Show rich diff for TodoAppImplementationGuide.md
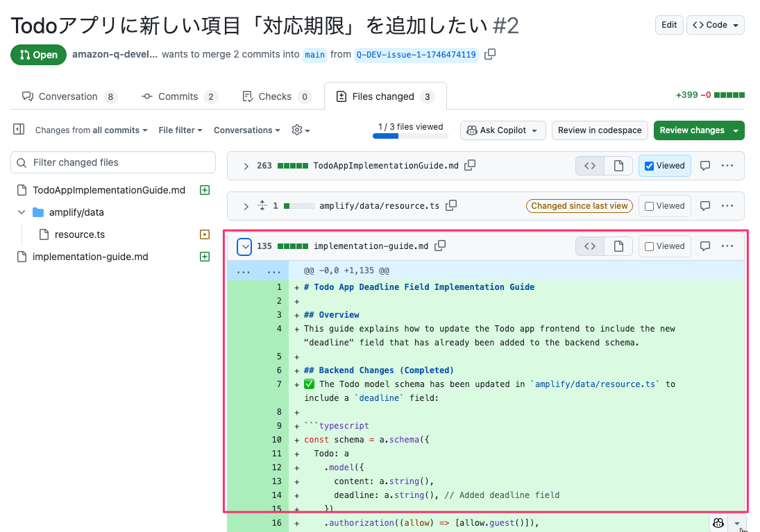The width and height of the screenshot is (760, 532). [x=618, y=166]
